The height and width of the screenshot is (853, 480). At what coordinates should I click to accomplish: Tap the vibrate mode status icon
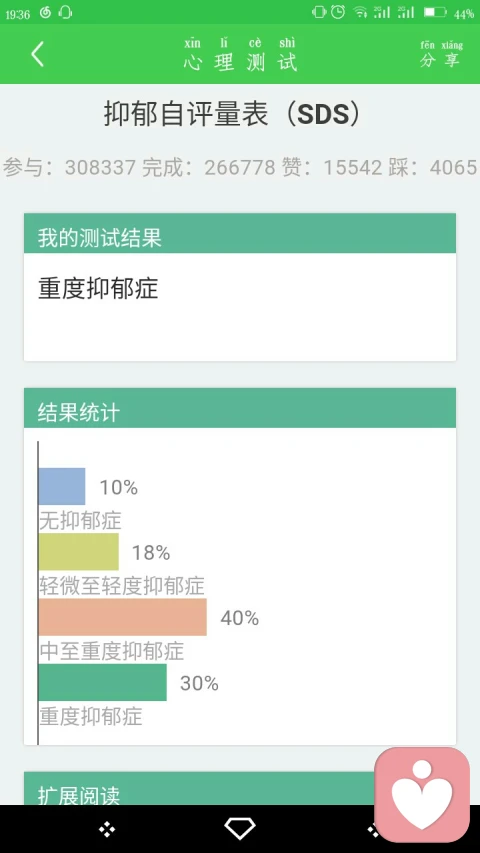(x=318, y=12)
